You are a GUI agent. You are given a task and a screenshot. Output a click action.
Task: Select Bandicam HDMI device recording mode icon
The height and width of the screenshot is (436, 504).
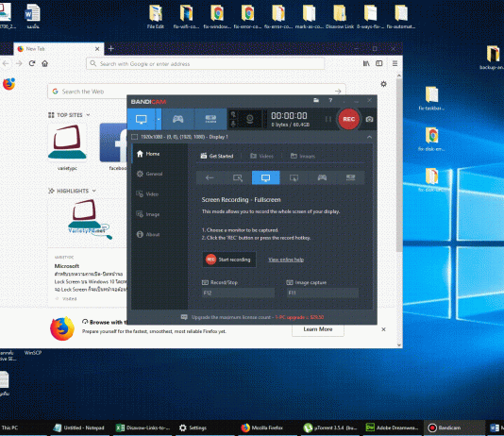210,119
